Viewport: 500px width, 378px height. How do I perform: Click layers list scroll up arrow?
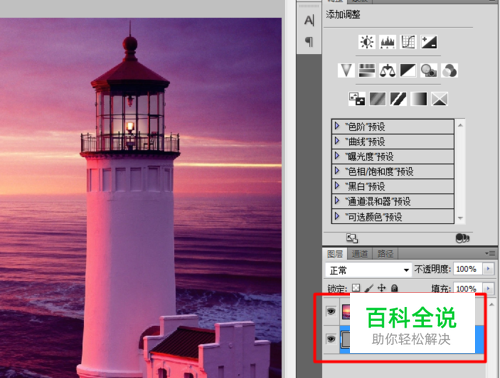tap(492, 304)
